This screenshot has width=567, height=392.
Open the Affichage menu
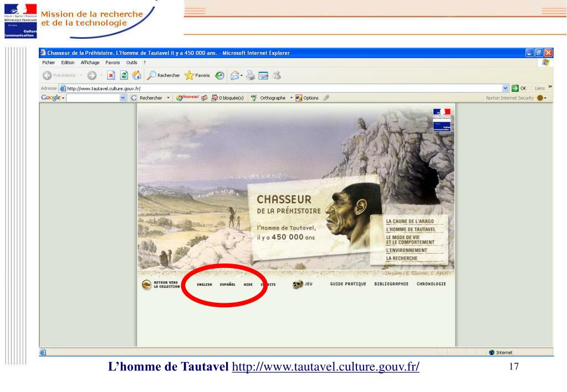coord(90,63)
